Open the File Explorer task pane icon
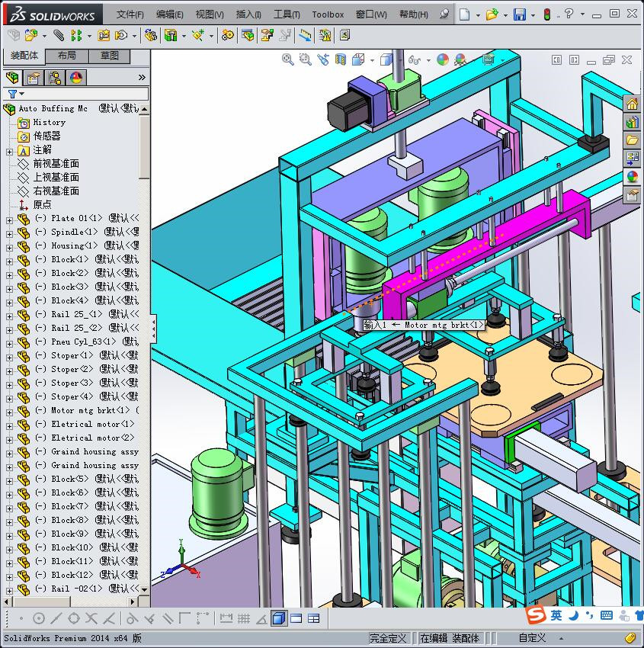 pyautogui.click(x=632, y=140)
